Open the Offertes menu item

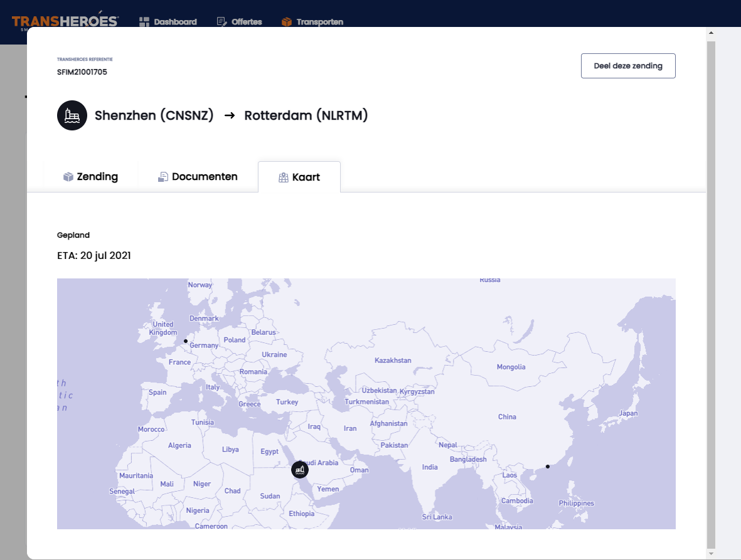click(x=239, y=22)
